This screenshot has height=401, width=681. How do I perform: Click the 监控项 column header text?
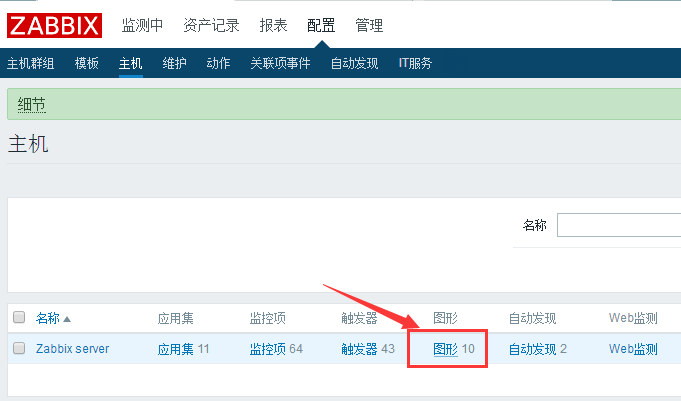pos(268,318)
